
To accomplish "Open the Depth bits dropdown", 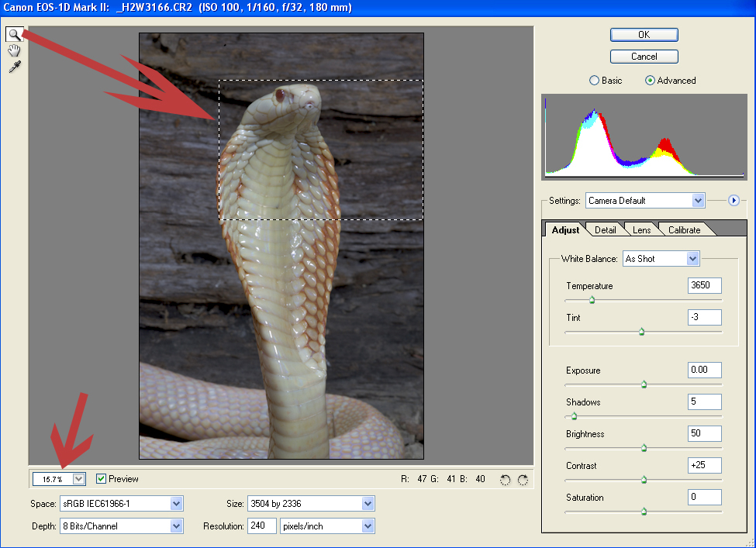I will coord(178,526).
